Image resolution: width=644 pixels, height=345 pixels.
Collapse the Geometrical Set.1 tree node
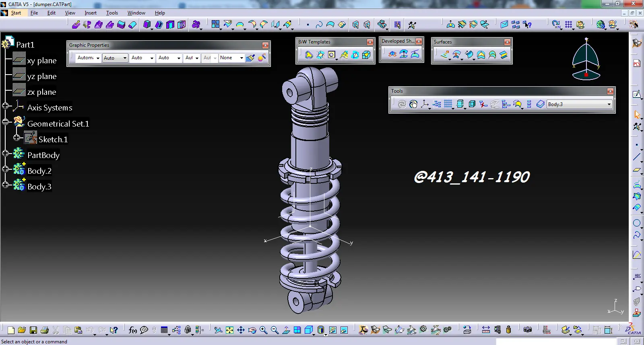click(x=5, y=122)
